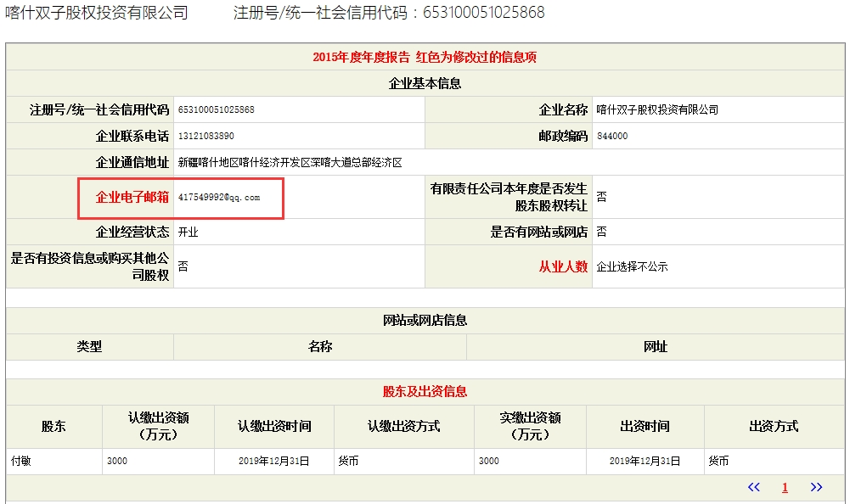Click the 企业选择不公示 value cell

(632, 266)
